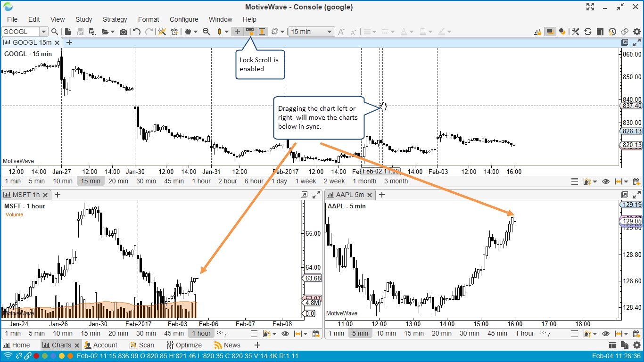Viewport: 644px width, 362px height.
Task: Select 1 hour interval on GOOGL chart
Action: pyautogui.click(x=201, y=181)
